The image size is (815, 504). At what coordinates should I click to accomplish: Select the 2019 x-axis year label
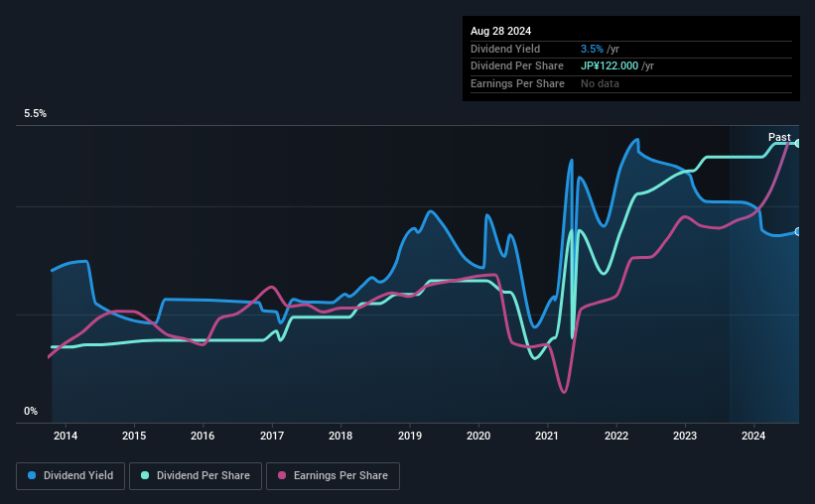point(409,435)
